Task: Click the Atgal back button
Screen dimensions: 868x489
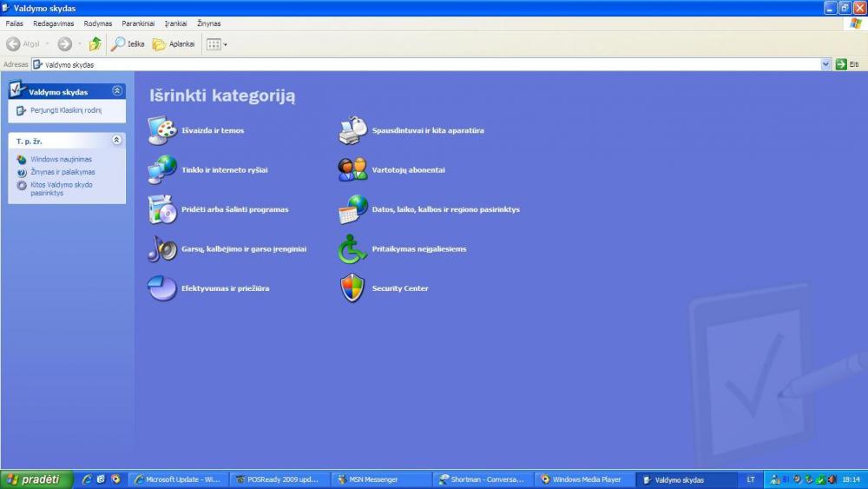Action: click(x=23, y=43)
